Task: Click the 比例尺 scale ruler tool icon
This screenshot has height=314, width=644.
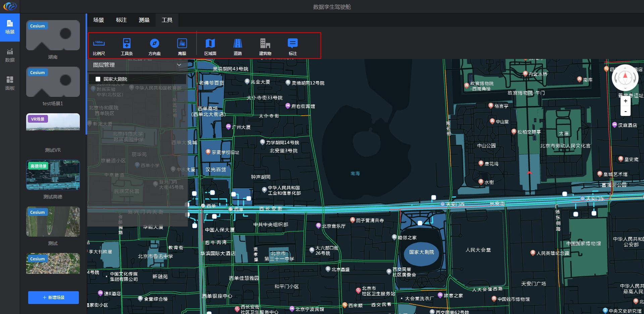Action: [x=99, y=44]
